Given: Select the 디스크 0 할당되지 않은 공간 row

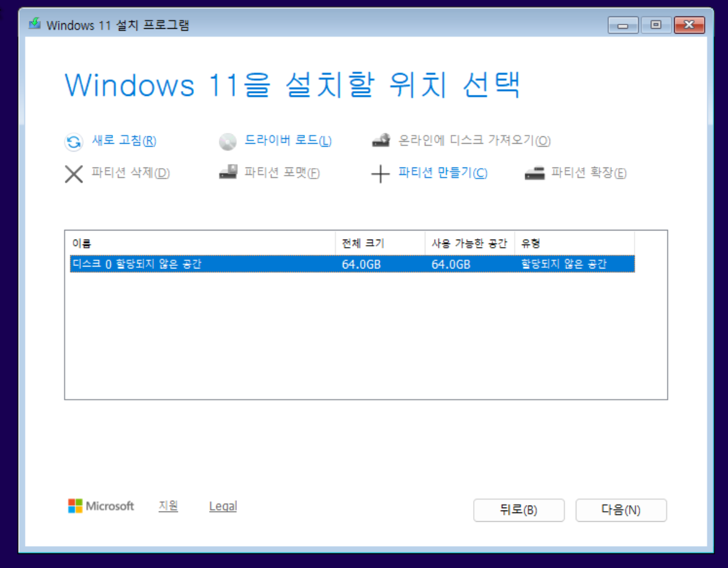Looking at the screenshot, I should tap(353, 264).
